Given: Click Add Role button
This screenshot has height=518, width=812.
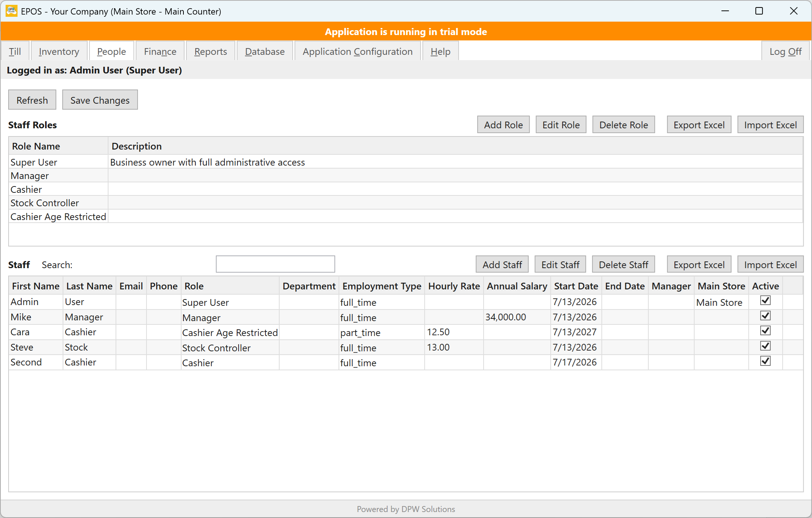Looking at the screenshot, I should (x=503, y=125).
